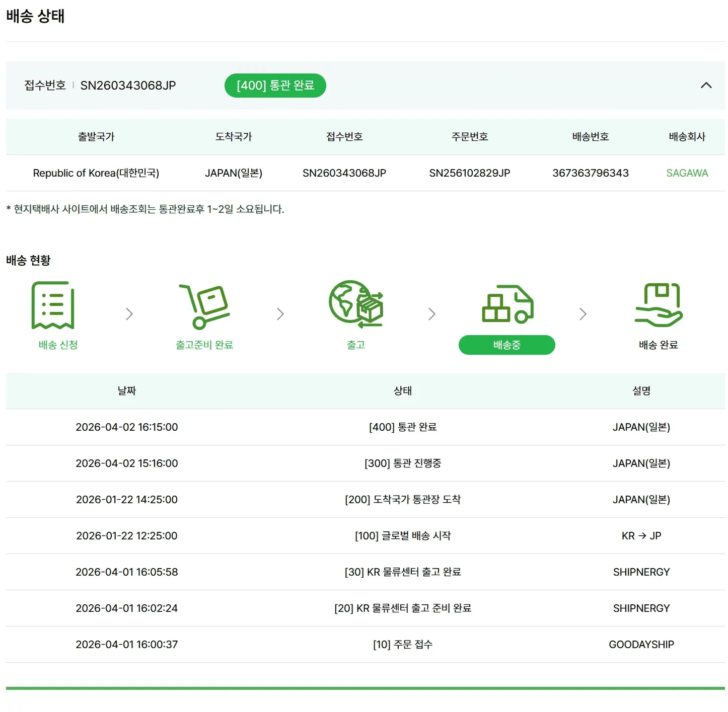This screenshot has width=728, height=712.
Task: Click the 배송중 delivery truck icon
Action: click(x=507, y=304)
